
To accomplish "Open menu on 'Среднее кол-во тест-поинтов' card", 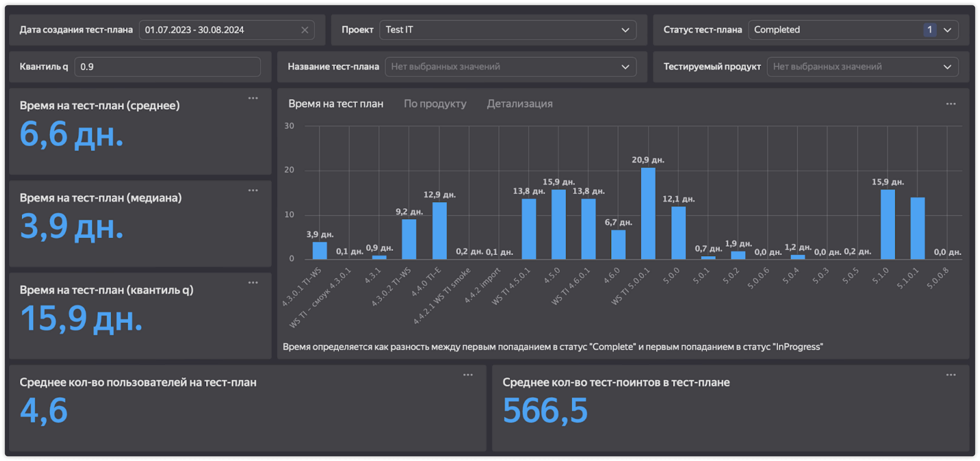I will point(951,375).
